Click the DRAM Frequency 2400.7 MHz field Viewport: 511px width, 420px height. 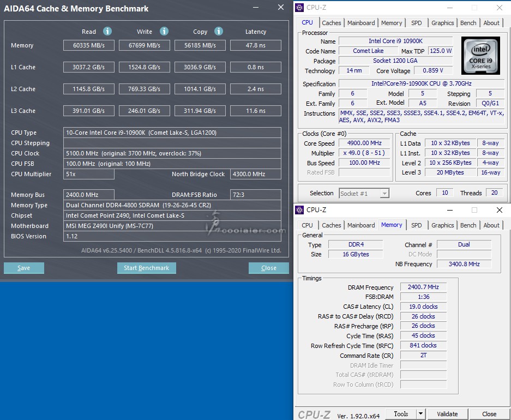pyautogui.click(x=423, y=287)
